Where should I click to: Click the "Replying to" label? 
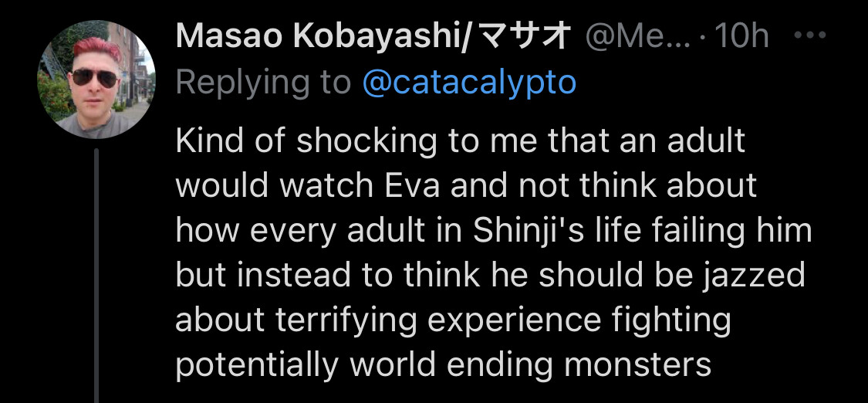tap(264, 83)
